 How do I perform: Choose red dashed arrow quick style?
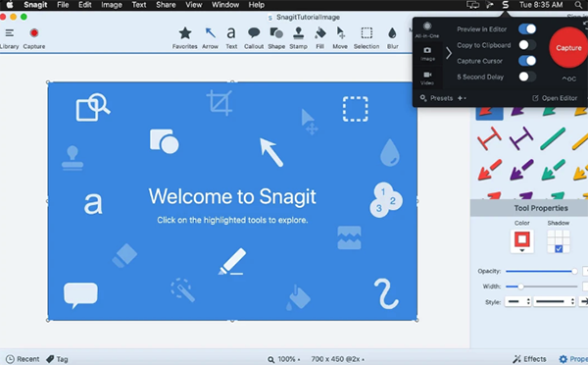(x=489, y=170)
